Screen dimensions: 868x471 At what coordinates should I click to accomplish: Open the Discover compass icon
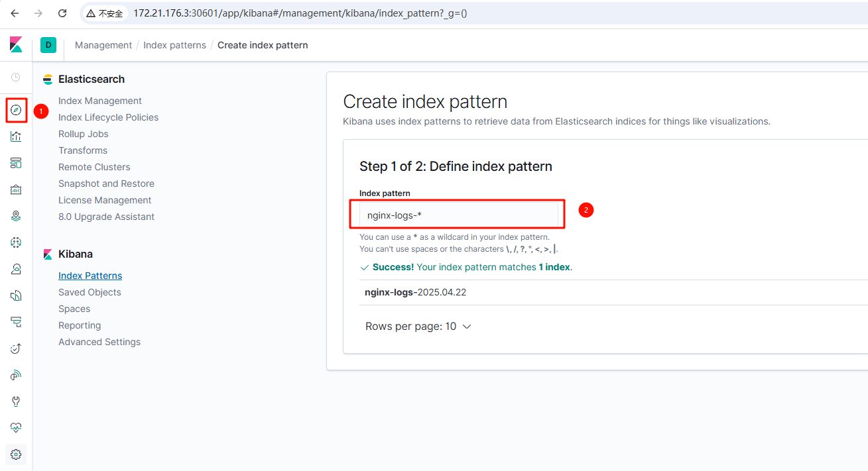coord(16,110)
